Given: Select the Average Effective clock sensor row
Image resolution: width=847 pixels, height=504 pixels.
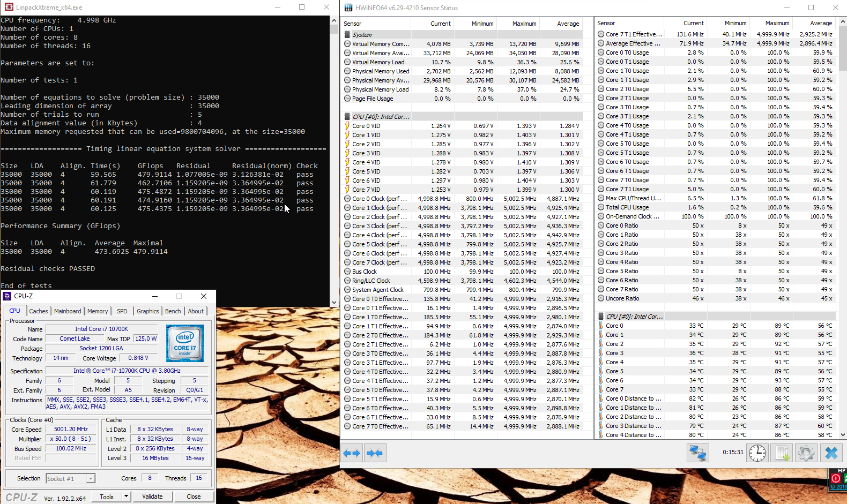Looking at the screenshot, I should pyautogui.click(x=716, y=43).
